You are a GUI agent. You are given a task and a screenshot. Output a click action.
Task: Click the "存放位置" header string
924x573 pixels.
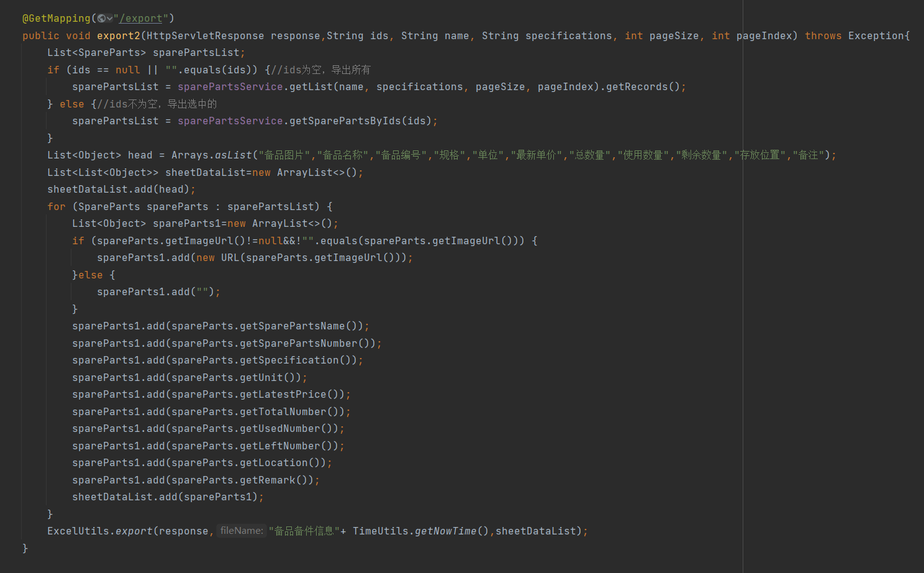point(759,155)
